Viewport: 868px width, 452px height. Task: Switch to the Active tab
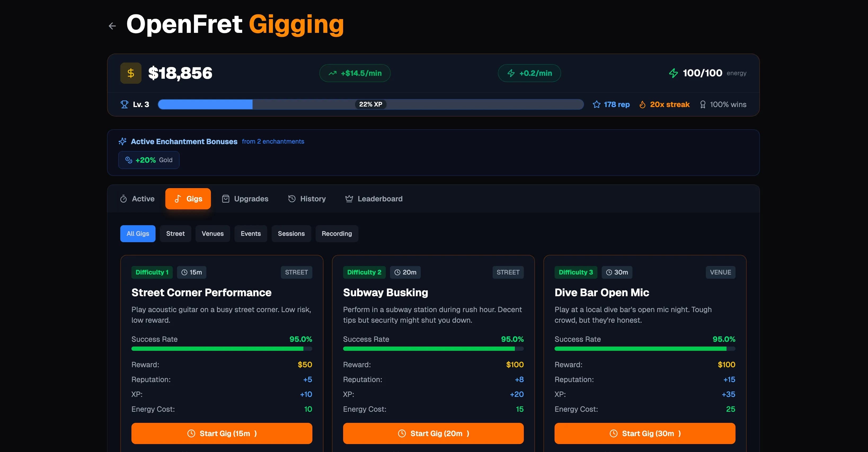pos(138,199)
